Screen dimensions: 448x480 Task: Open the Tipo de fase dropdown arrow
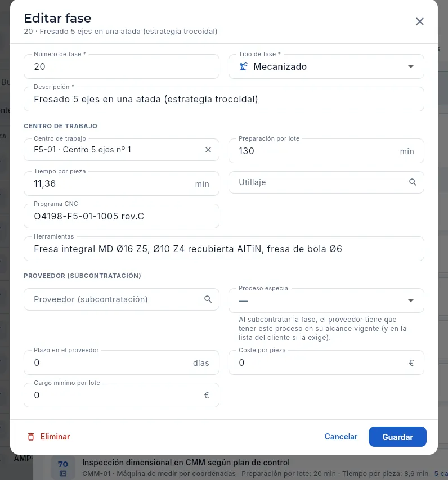pos(411,66)
